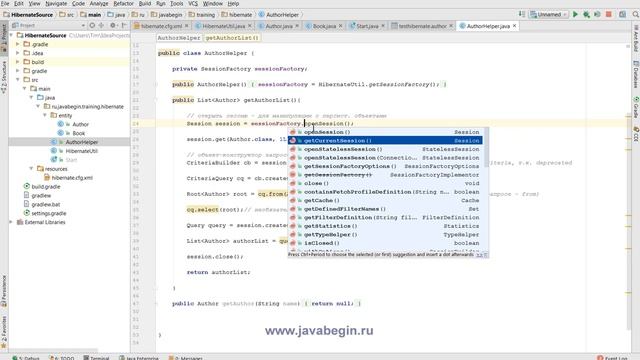
Task: Run the Unnamed configuration with green play button
Action: click(575, 14)
